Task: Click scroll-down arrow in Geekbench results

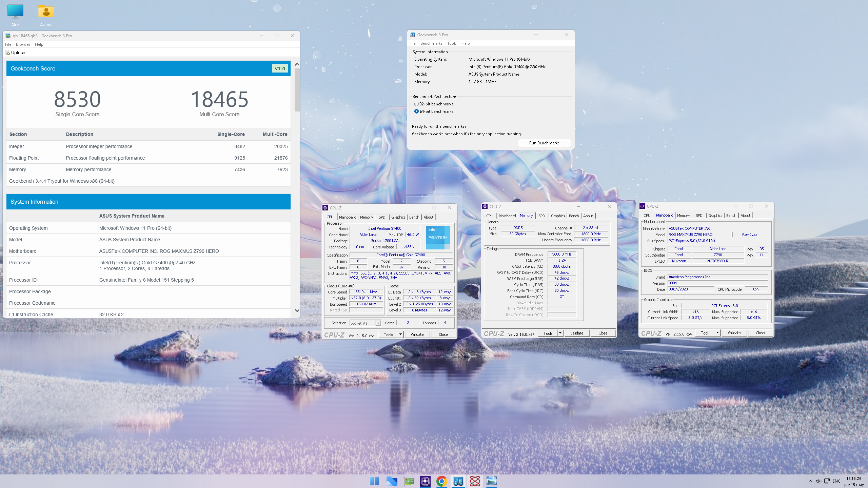Action: coord(297,310)
